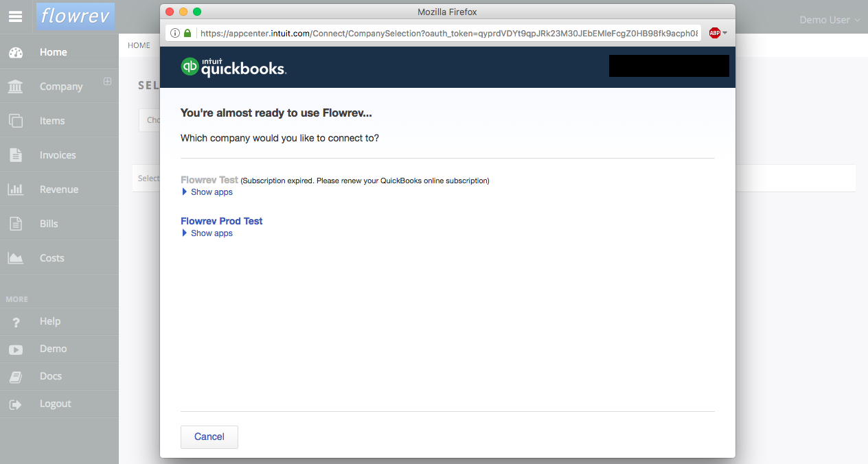Click the Adblock Plus ABP icon
868x464 pixels.
click(715, 33)
